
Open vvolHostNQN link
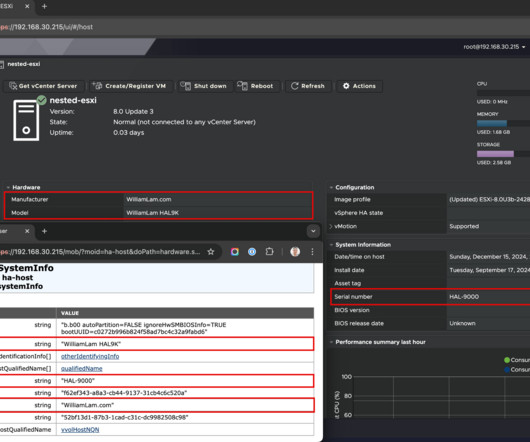point(80,430)
